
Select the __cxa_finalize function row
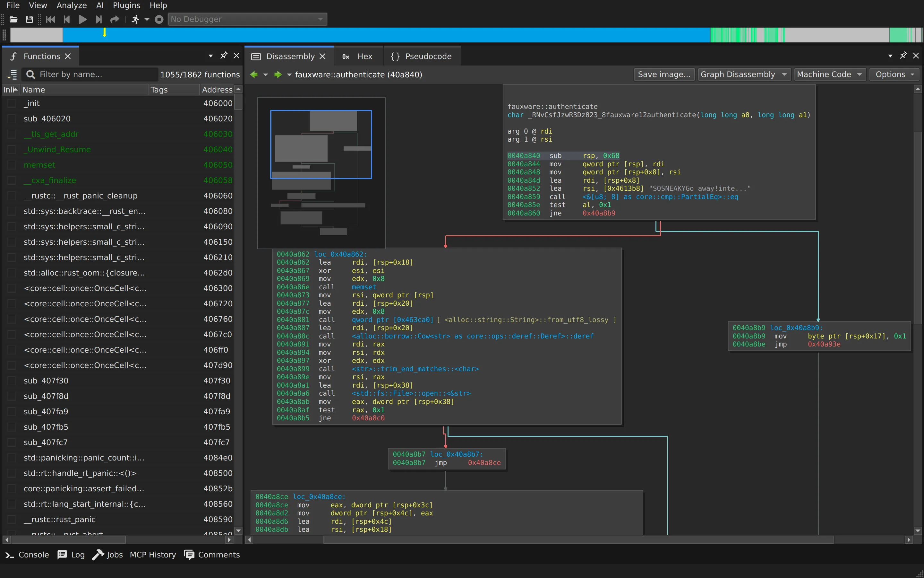[x=118, y=180]
